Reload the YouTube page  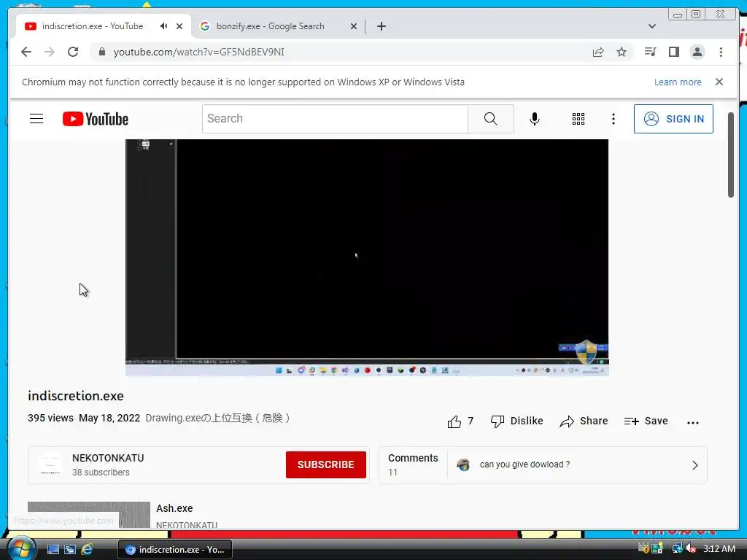coord(73,52)
